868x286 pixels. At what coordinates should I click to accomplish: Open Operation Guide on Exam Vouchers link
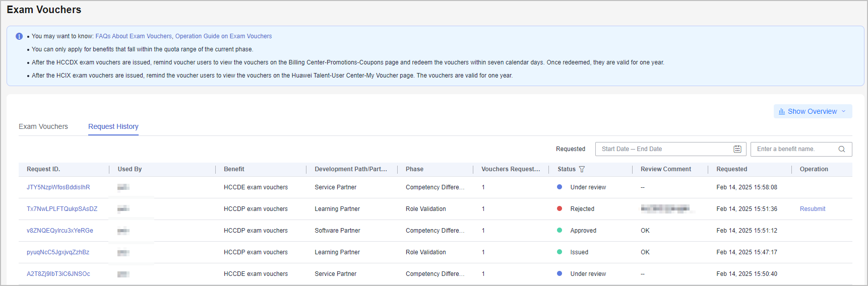point(223,36)
